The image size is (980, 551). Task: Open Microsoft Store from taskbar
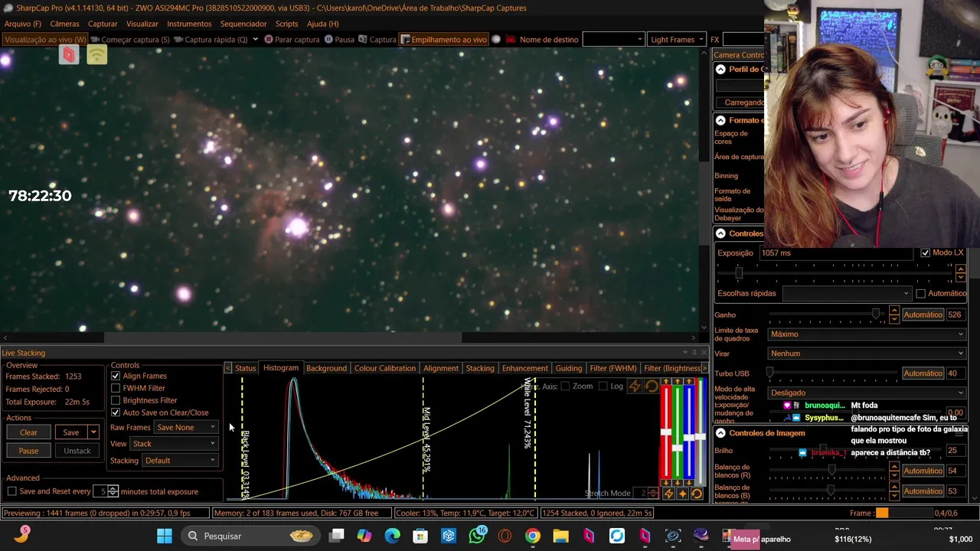[x=420, y=536]
